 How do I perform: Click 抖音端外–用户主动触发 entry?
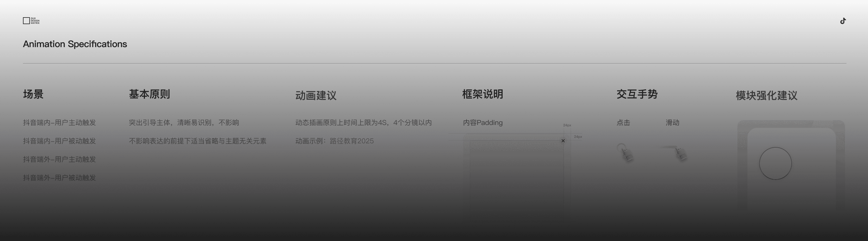(59, 159)
